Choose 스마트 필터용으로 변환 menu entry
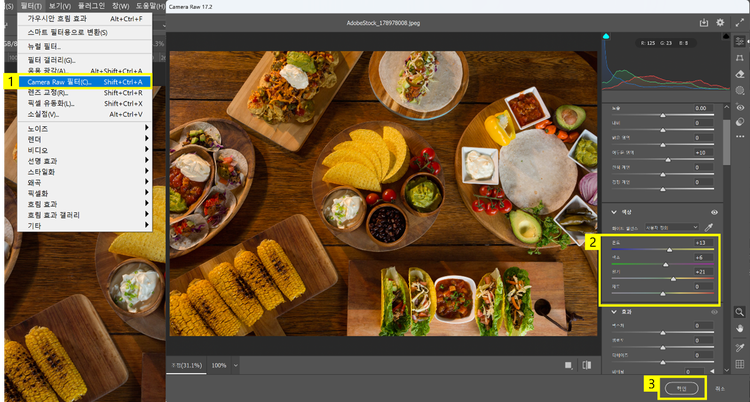The image size is (750, 402). click(85, 33)
